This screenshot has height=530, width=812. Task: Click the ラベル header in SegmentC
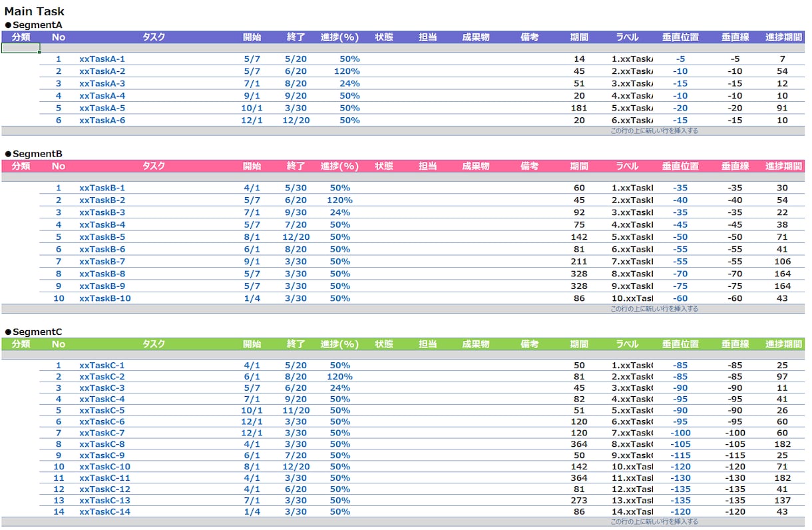tap(627, 344)
